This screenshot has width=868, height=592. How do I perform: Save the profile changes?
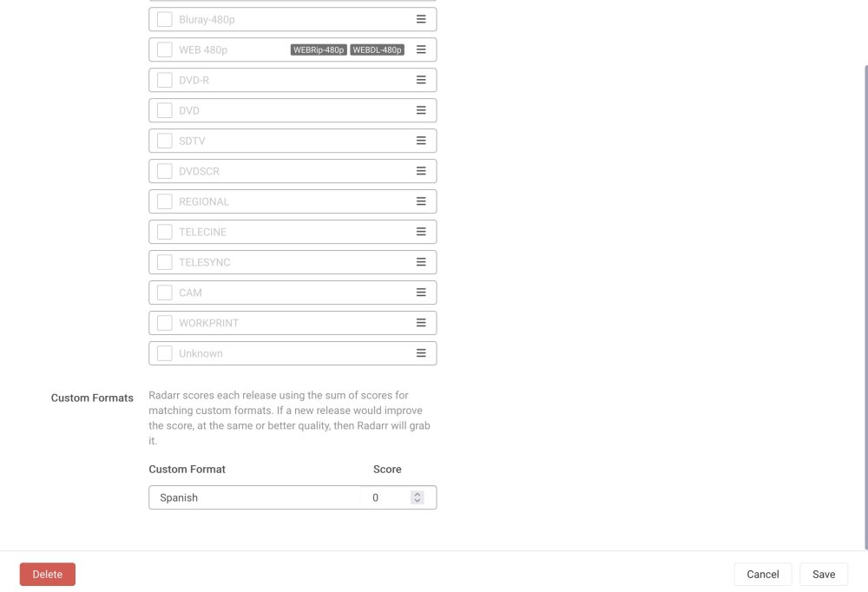[x=823, y=575]
